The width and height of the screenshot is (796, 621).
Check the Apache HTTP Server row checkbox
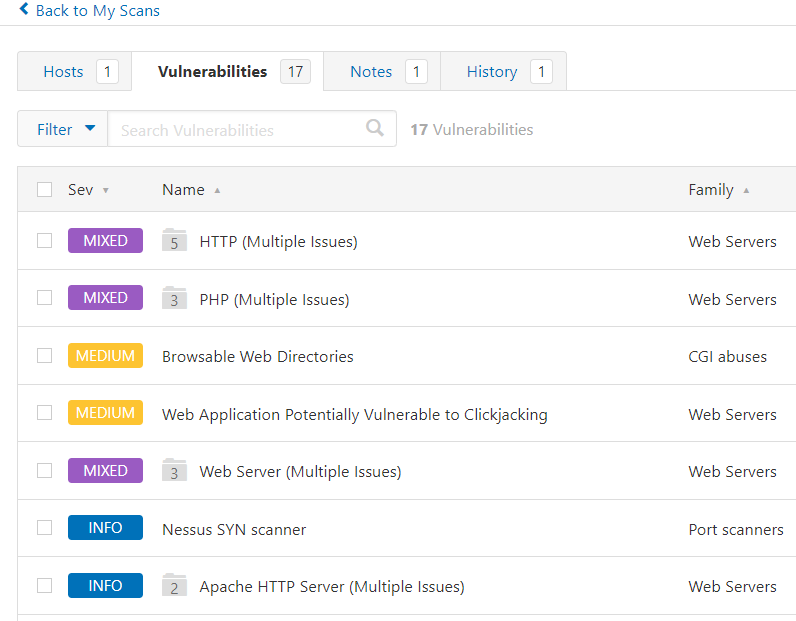pyautogui.click(x=45, y=585)
